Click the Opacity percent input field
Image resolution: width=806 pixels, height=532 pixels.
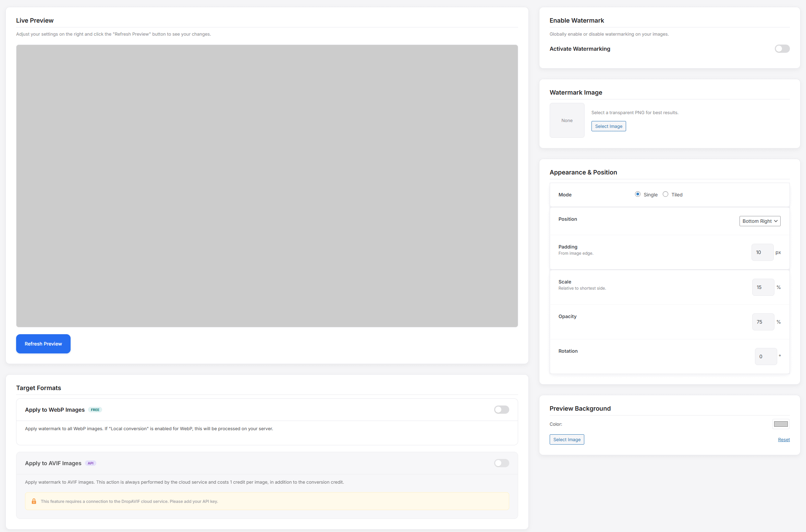coord(763,322)
